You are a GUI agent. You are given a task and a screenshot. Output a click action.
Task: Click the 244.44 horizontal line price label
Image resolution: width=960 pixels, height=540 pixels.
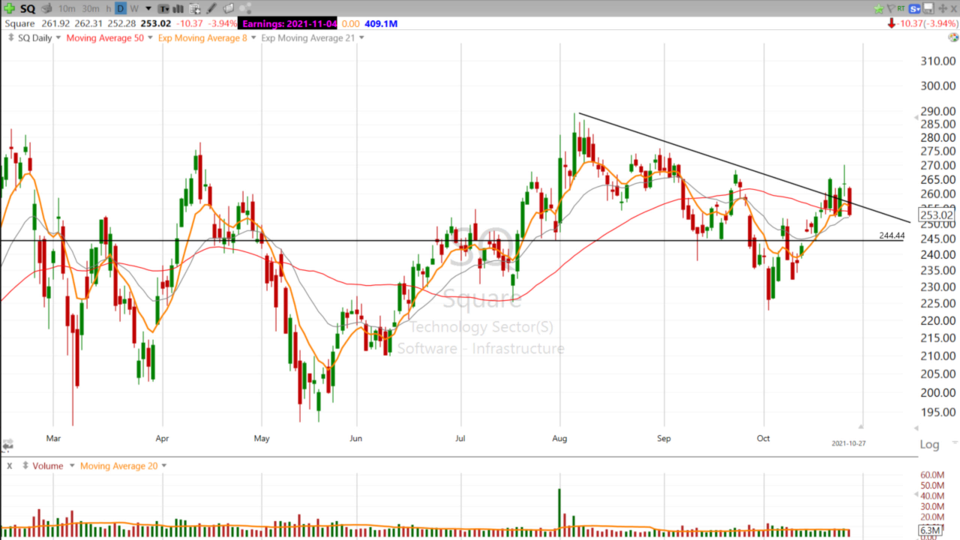click(891, 235)
